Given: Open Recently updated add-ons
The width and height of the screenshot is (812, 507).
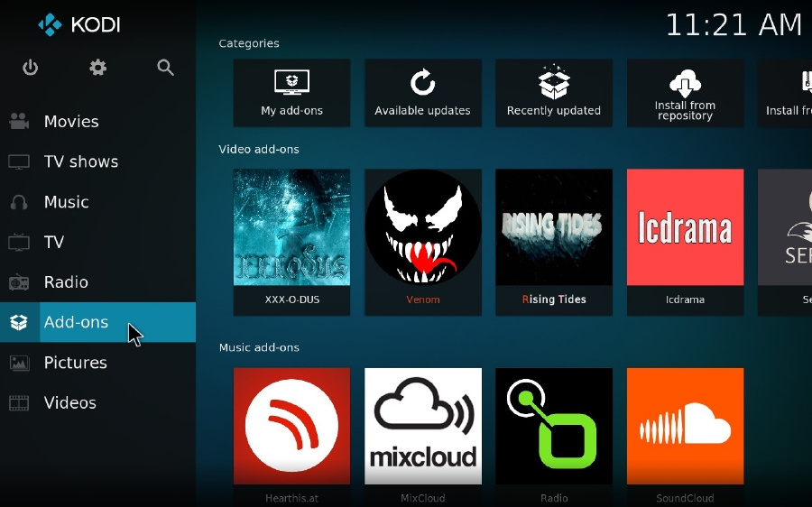Looking at the screenshot, I should click(x=554, y=93).
